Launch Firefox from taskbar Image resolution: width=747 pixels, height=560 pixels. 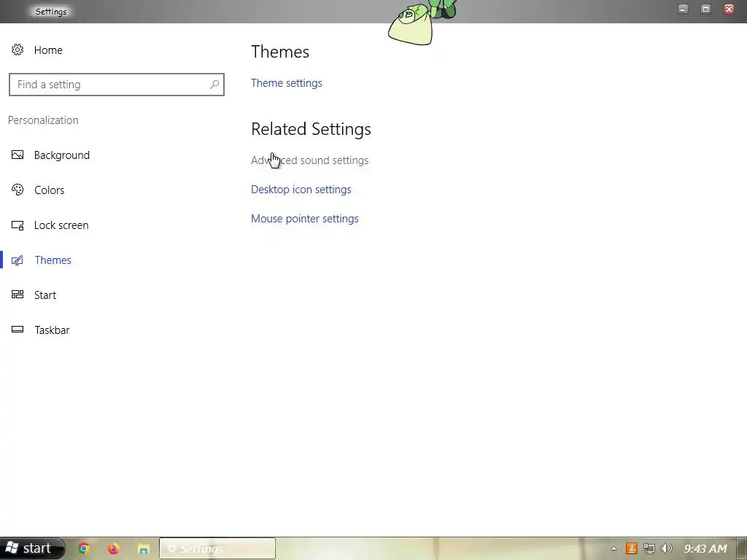click(x=113, y=548)
